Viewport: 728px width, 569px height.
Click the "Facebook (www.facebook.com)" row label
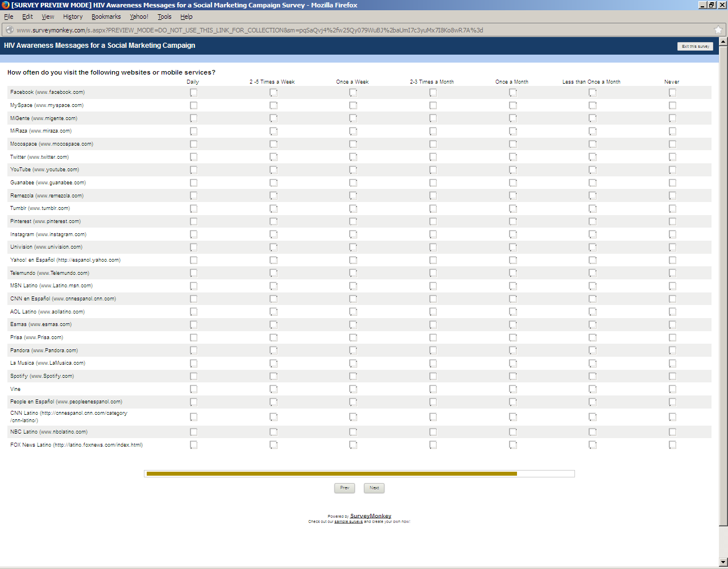(x=47, y=92)
